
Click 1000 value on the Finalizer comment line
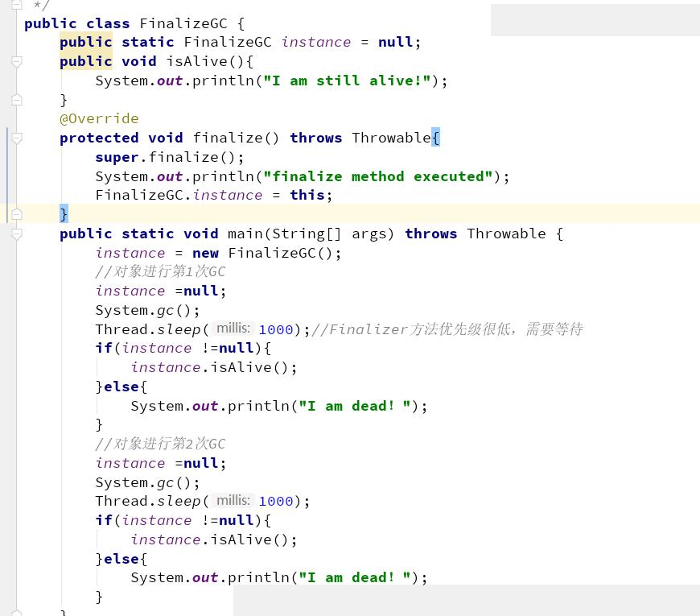tap(276, 329)
